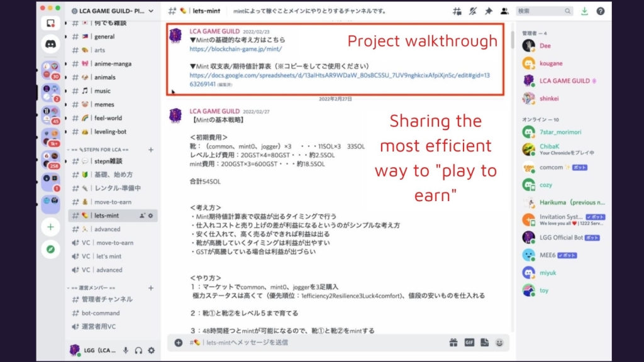This screenshot has height=362, width=644.
Task: Open pinned messages
Action: [489, 11]
